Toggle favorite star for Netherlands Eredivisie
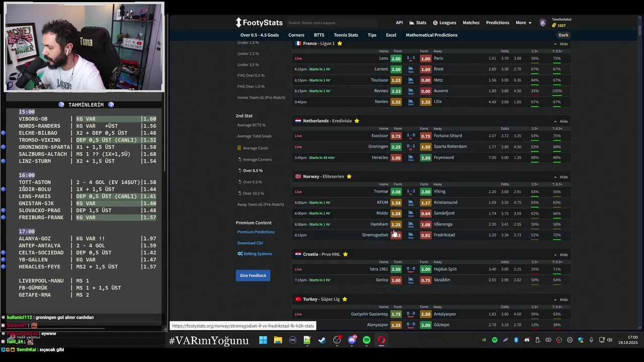Screen dimensions: 644x362 (x=357, y=121)
